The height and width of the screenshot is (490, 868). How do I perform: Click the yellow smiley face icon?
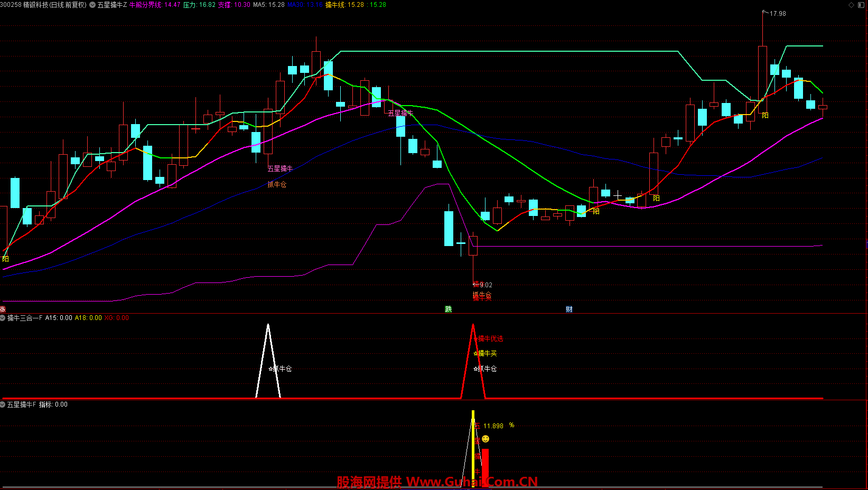(x=486, y=439)
